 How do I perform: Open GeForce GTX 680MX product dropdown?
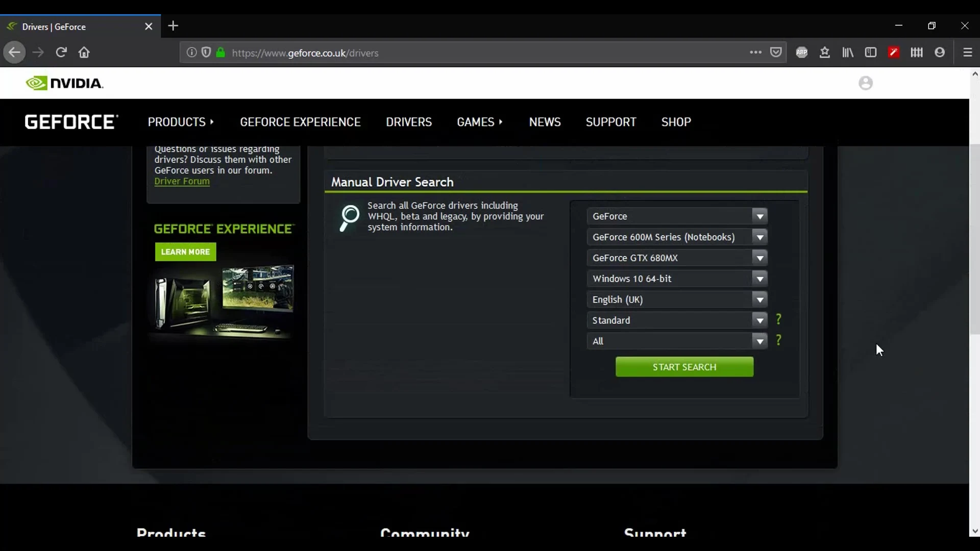(x=677, y=258)
